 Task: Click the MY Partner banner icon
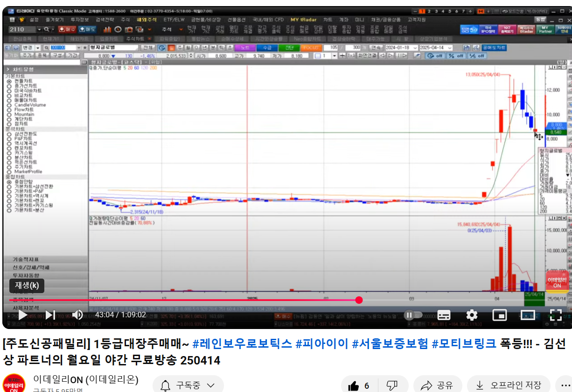click(544, 29)
